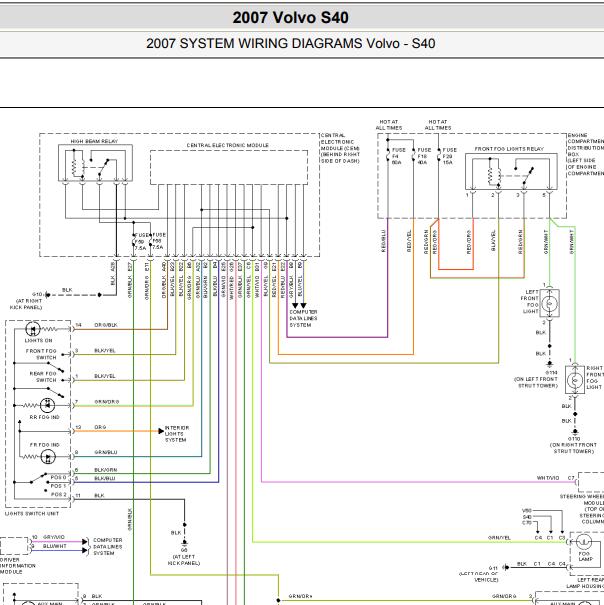Click the "ORG" wire label at pin 12
Viewport: 604px width, 605px height.
(x=100, y=427)
